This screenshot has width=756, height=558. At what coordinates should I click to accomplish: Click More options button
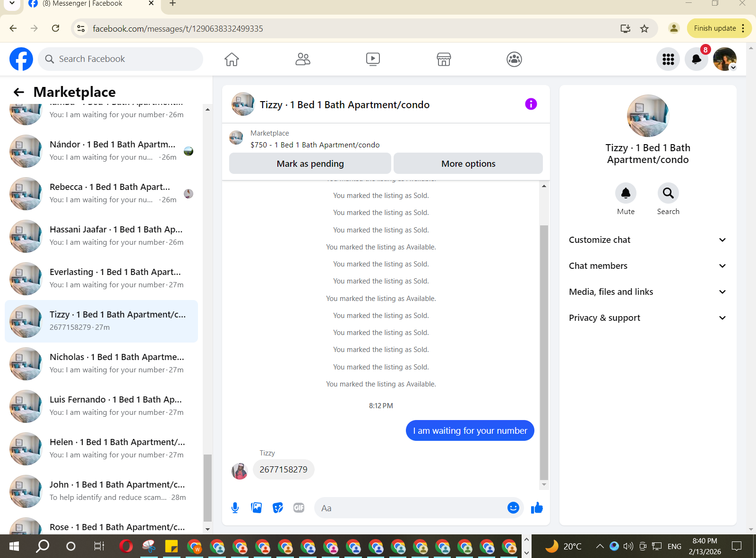pos(468,163)
